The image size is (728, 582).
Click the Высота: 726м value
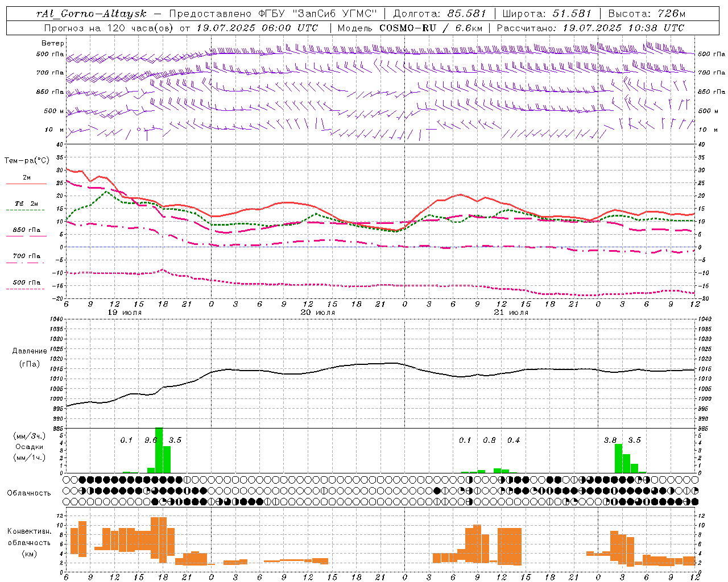pyautogui.click(x=647, y=14)
